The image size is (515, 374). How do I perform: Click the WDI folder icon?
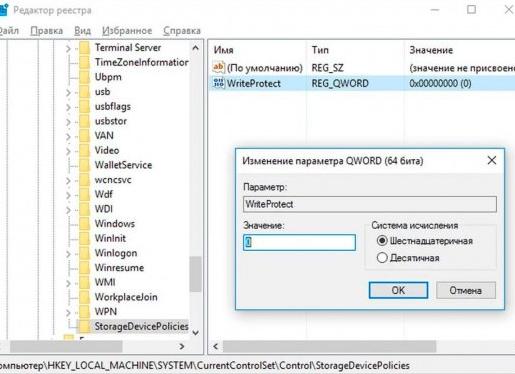click(x=85, y=209)
